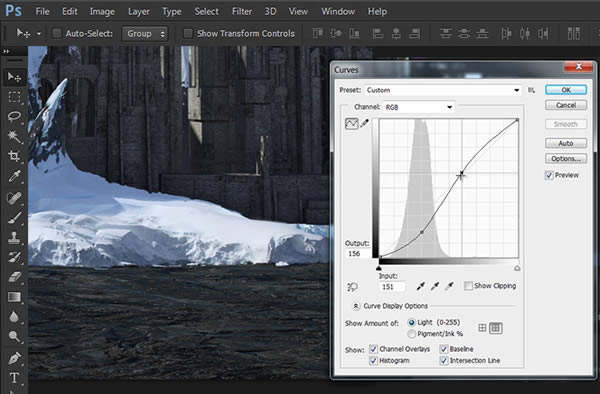Enable Show Transform Controls checkbox

tap(188, 34)
